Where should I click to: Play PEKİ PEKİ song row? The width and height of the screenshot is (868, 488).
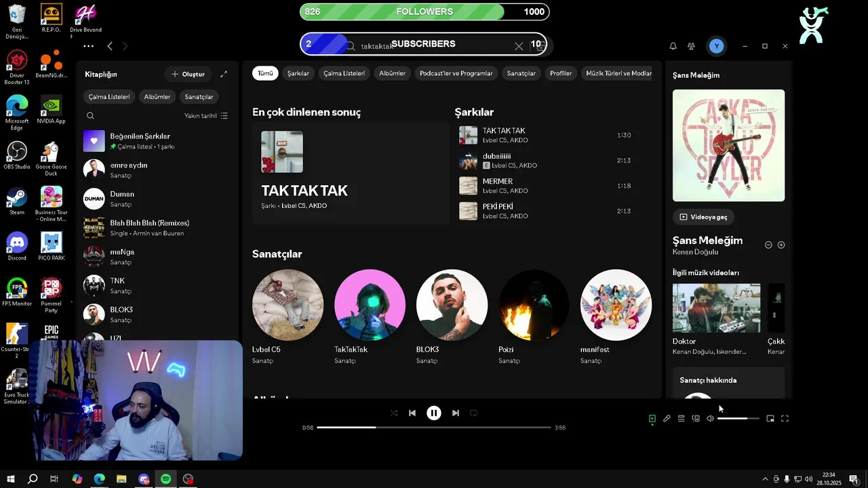pyautogui.click(x=548, y=211)
